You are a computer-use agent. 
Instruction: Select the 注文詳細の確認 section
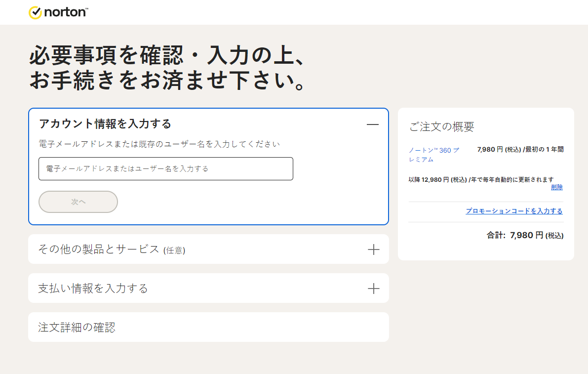(x=208, y=327)
